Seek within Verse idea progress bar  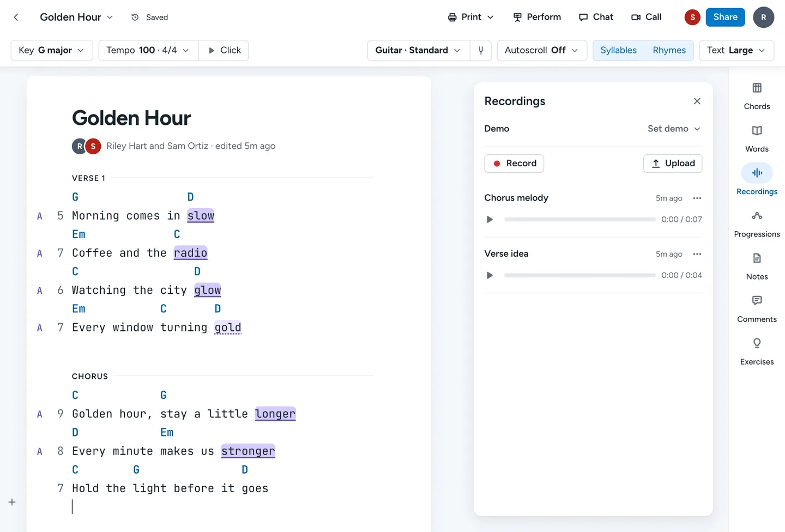(580, 275)
